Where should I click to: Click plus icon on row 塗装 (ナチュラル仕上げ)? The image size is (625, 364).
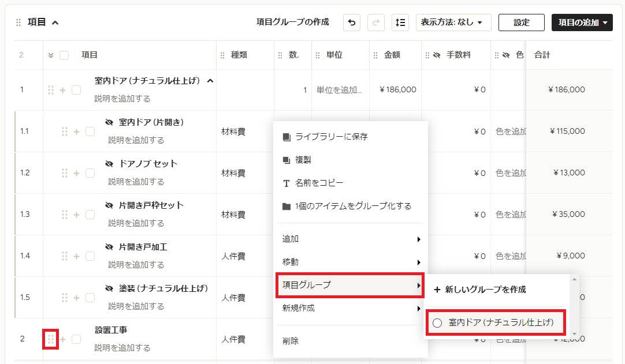pos(76,298)
